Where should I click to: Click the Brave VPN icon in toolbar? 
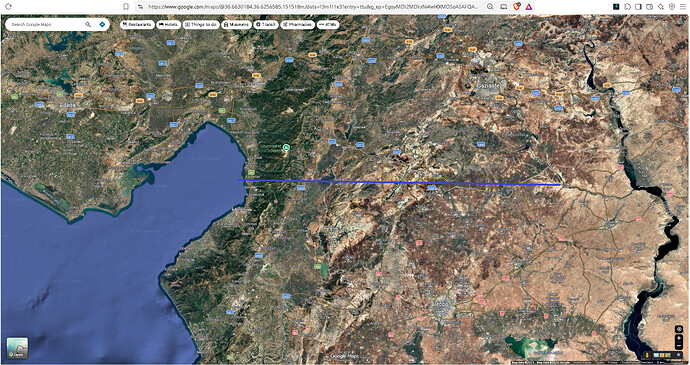click(x=672, y=7)
